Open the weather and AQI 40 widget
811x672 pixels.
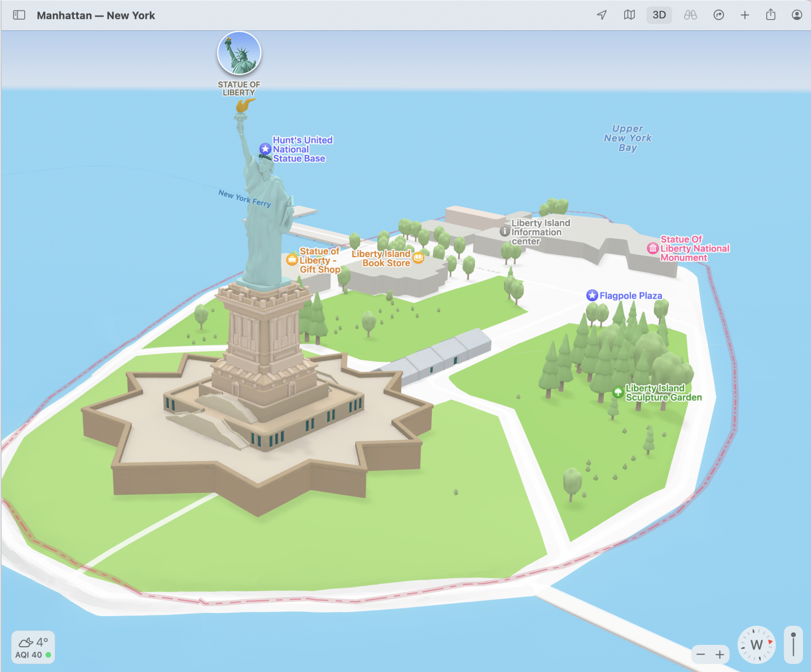[33, 647]
